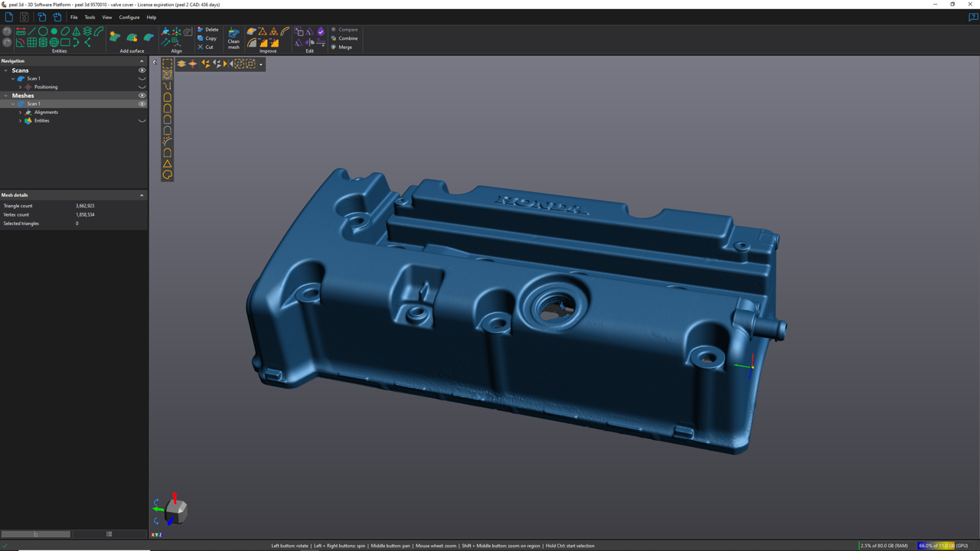Expand the Alignments tree node
Image resolution: width=980 pixels, height=551 pixels.
(x=21, y=112)
